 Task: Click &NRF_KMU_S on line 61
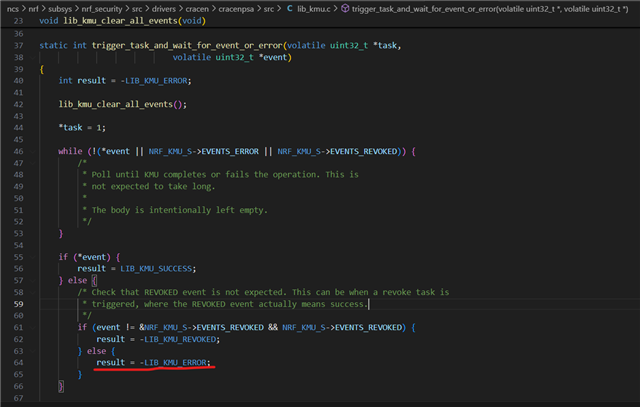(165, 327)
